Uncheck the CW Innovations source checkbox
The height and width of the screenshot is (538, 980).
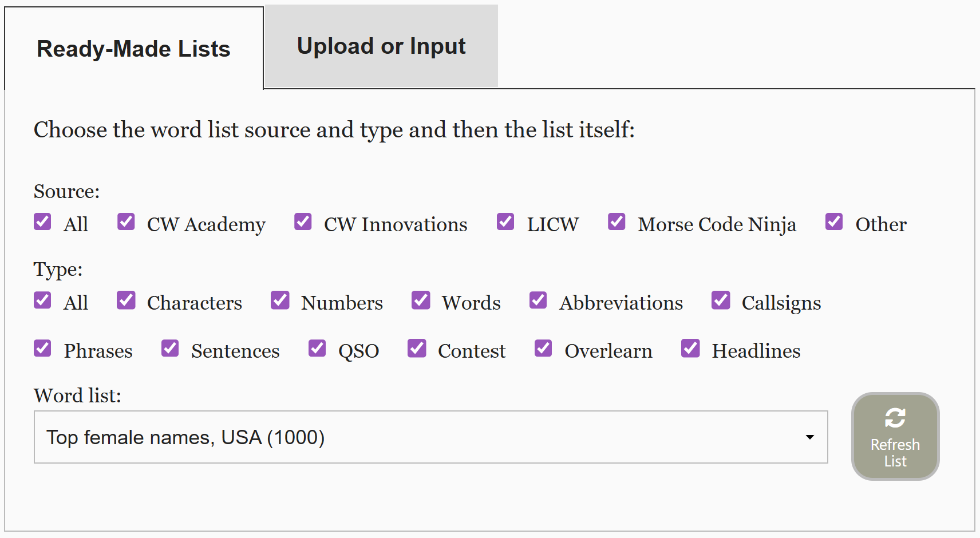coord(303,221)
